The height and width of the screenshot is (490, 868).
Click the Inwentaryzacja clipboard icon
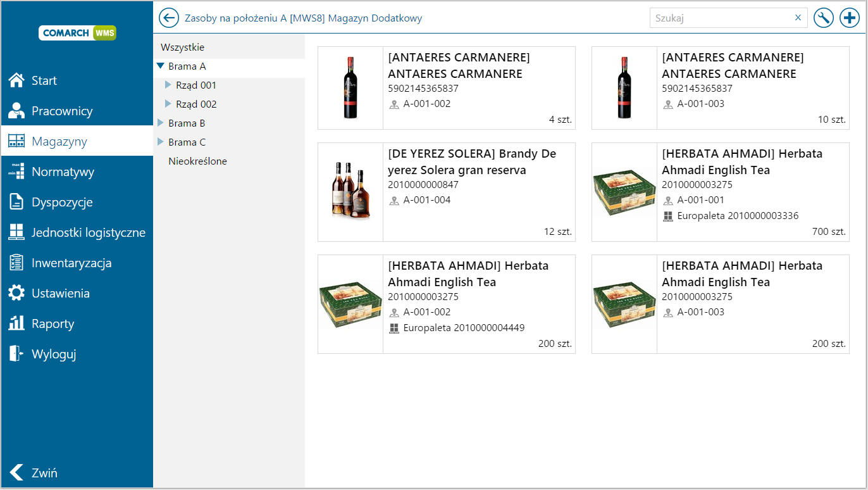click(x=16, y=263)
